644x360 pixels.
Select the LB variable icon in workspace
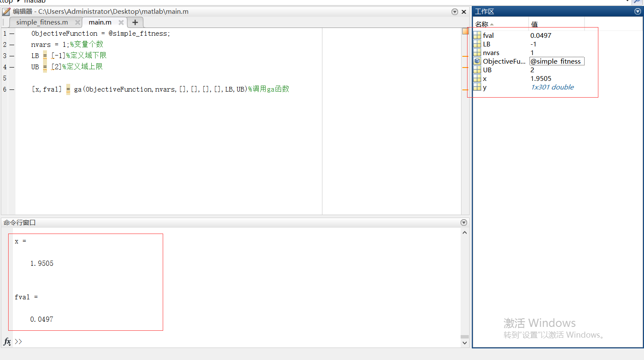pyautogui.click(x=477, y=44)
